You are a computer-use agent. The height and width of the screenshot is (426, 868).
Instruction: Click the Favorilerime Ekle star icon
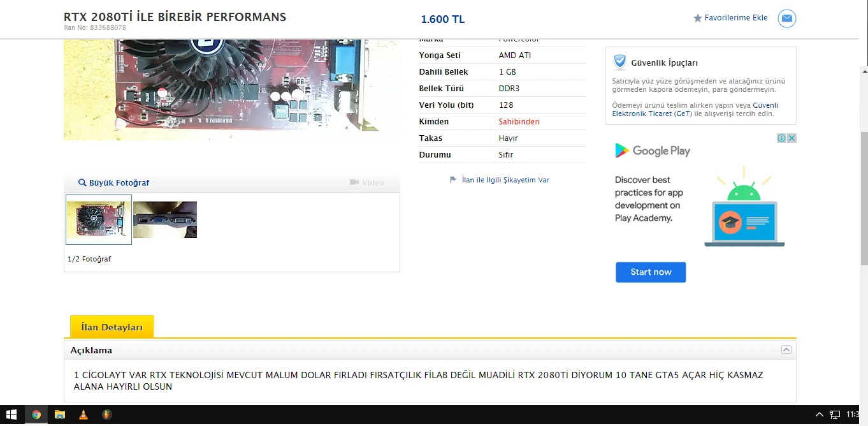point(697,18)
